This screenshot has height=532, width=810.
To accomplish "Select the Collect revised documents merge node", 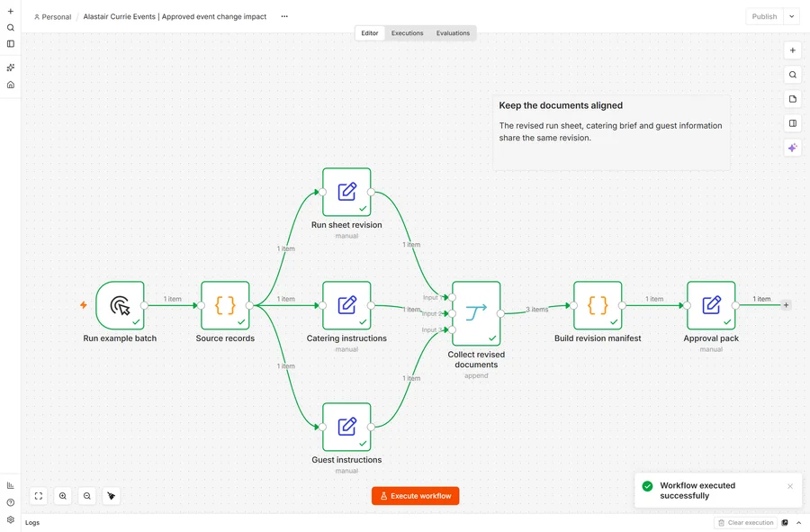I will [x=476, y=313].
